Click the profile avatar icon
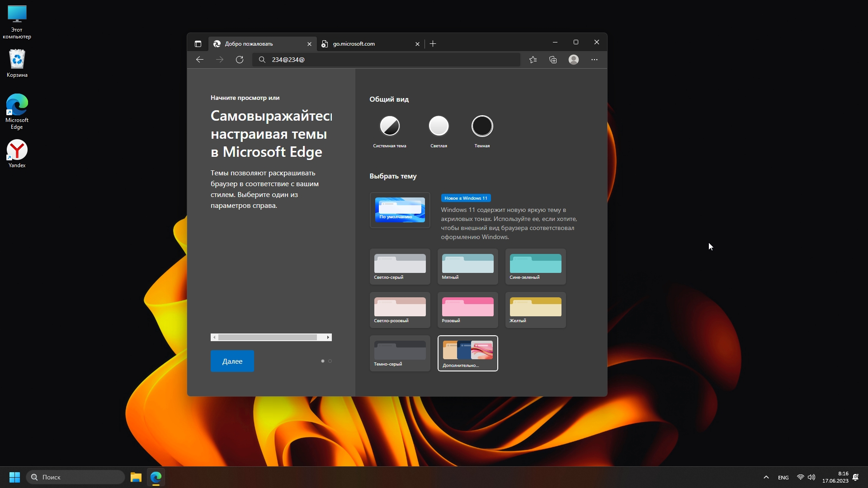Image resolution: width=868 pixels, height=488 pixels. 574,60
